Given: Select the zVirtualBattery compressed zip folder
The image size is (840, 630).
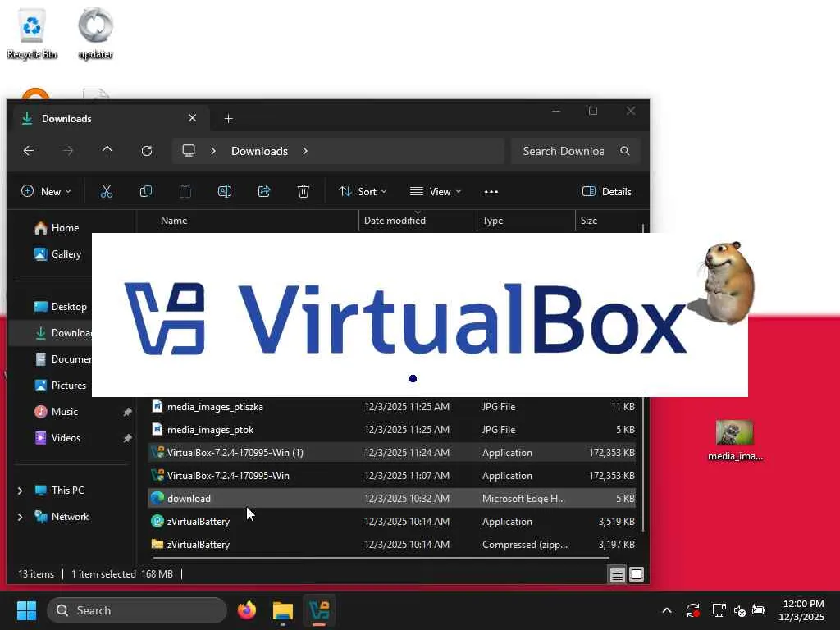Looking at the screenshot, I should pyautogui.click(x=391, y=545).
